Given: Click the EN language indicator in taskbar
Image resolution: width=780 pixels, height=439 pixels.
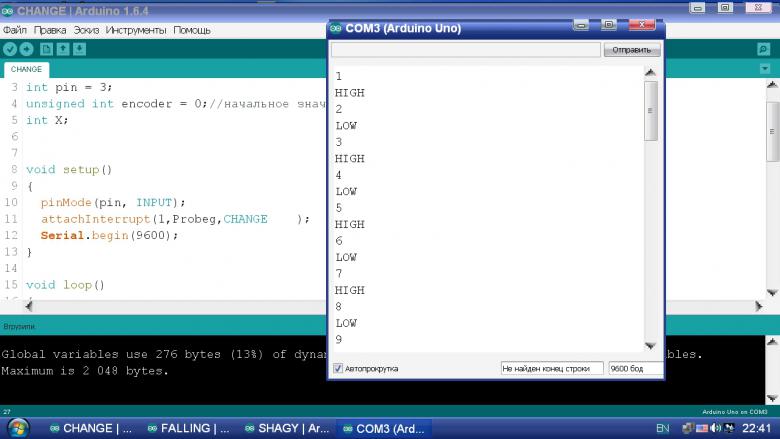Looking at the screenshot, I should (x=662, y=428).
